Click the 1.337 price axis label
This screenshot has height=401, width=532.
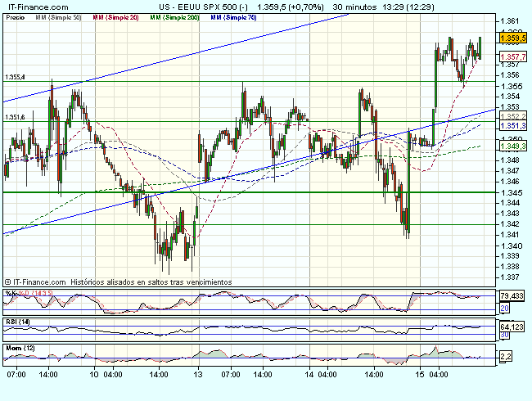coord(510,277)
